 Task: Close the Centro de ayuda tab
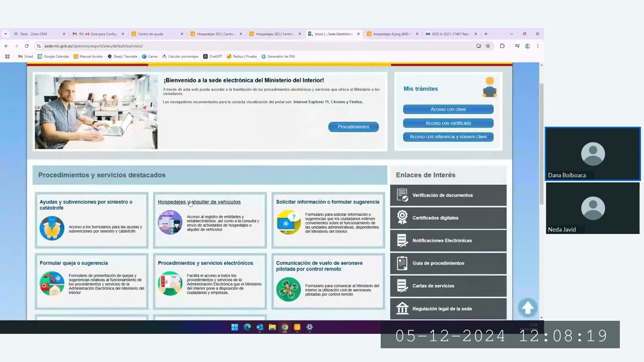click(182, 34)
